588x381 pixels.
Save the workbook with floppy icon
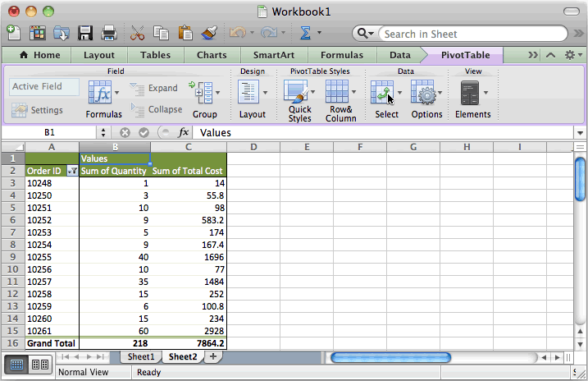pyautogui.click(x=85, y=33)
